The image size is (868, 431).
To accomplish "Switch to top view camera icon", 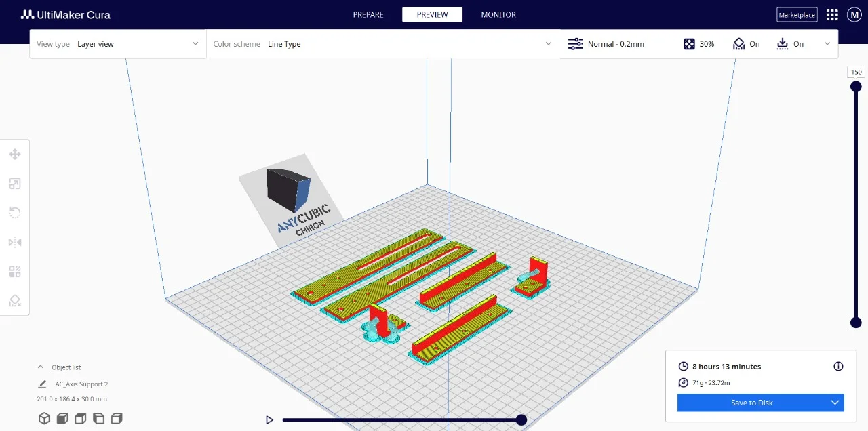I will 80,418.
